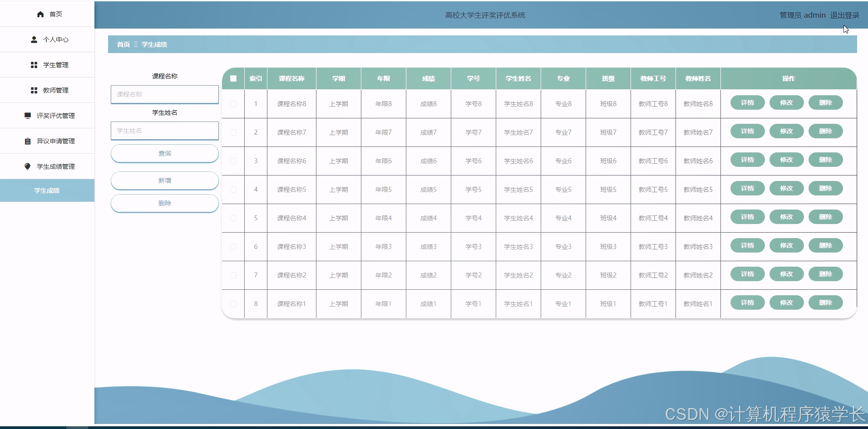Screen dimensions: 868x429
Task: Click the 新增 add button
Action: 165,180
